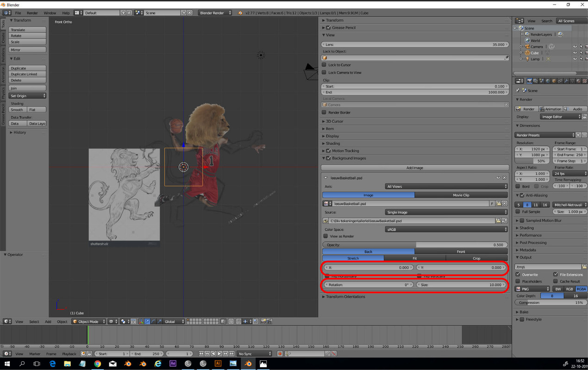Open the Object menu in 3D view header

click(62, 321)
